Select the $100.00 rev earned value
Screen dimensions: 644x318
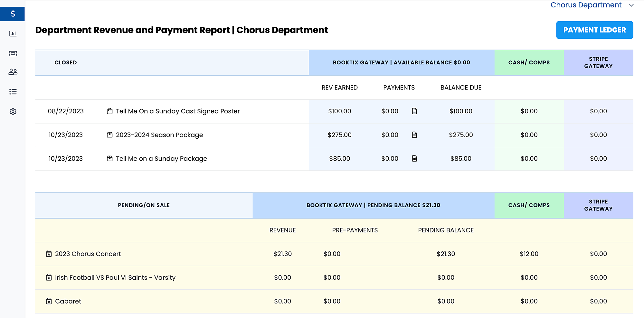pyautogui.click(x=339, y=111)
